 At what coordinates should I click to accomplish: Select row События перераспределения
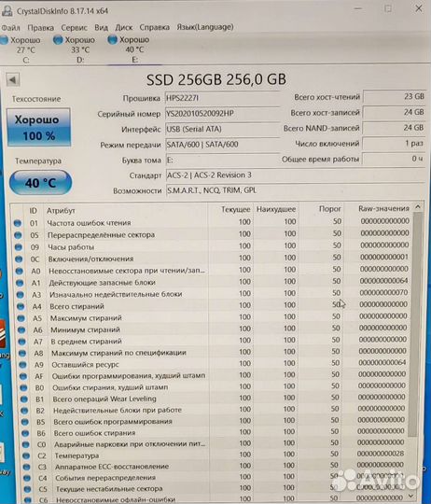[x=215, y=477]
